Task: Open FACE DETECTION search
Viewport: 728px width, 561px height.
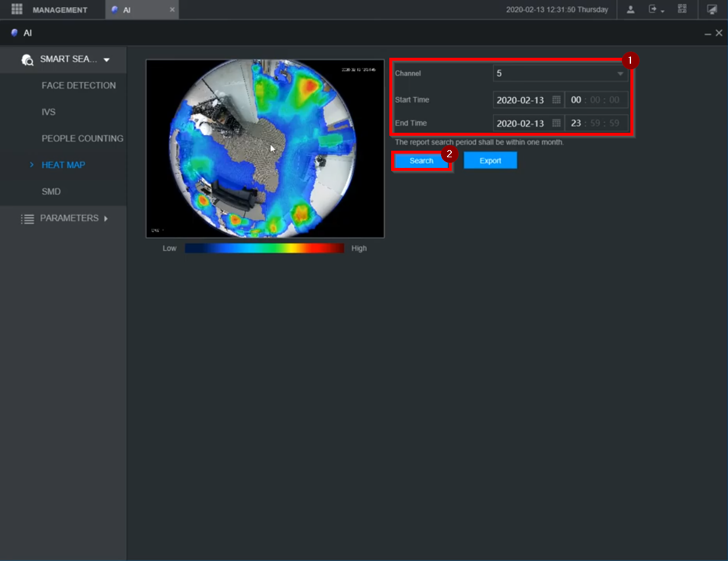Action: coord(79,86)
